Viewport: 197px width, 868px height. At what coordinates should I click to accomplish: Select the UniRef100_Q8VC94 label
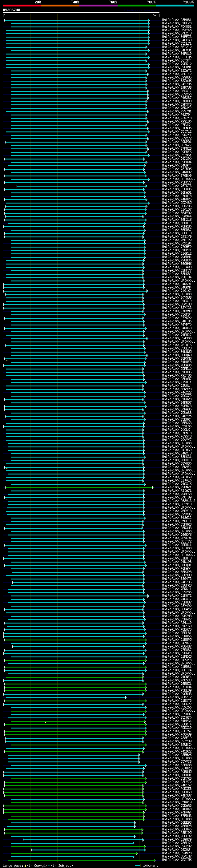click(x=177, y=538)
